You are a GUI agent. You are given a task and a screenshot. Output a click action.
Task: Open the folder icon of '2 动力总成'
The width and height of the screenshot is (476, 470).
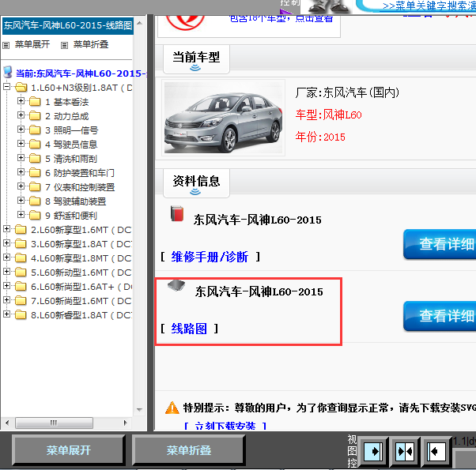tap(35, 116)
